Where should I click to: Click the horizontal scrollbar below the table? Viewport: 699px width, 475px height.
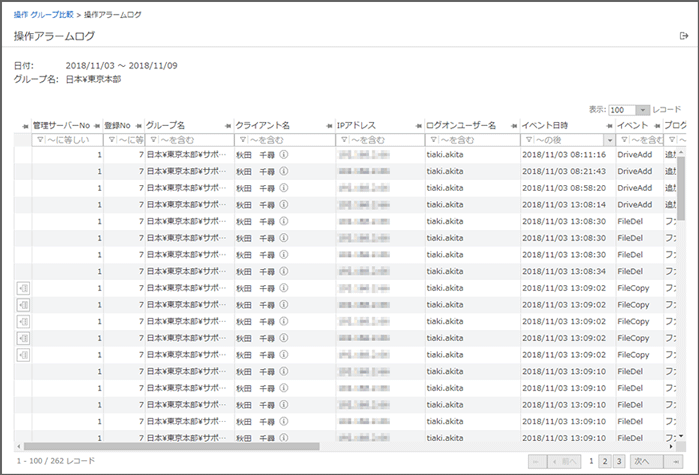point(170,446)
